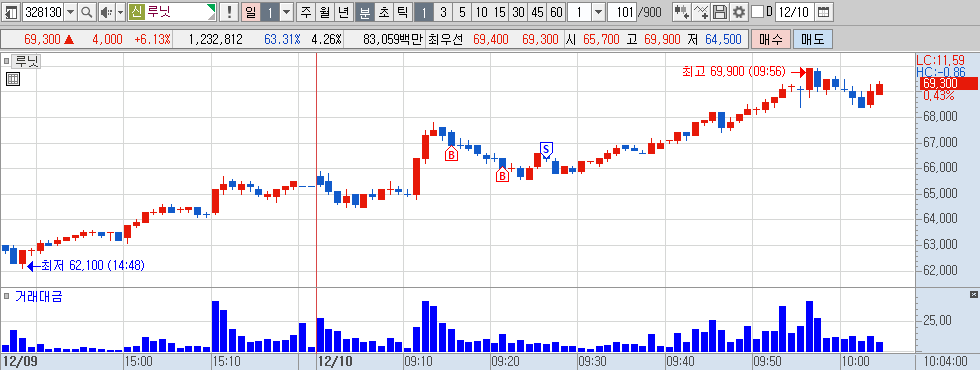This screenshot has width=980, height=370.
Task: Click the green 신 badge icon
Action: (x=137, y=11)
